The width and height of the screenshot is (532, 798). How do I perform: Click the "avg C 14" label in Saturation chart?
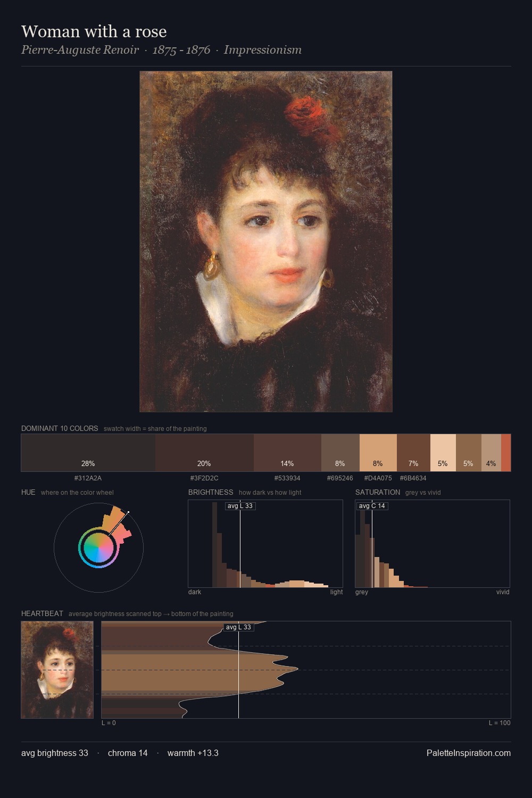coord(372,506)
